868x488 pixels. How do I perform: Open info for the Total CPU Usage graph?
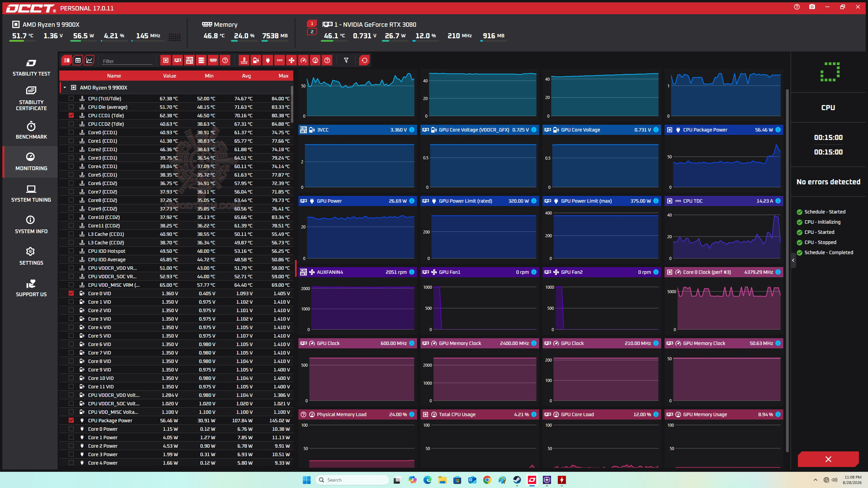coord(534,414)
